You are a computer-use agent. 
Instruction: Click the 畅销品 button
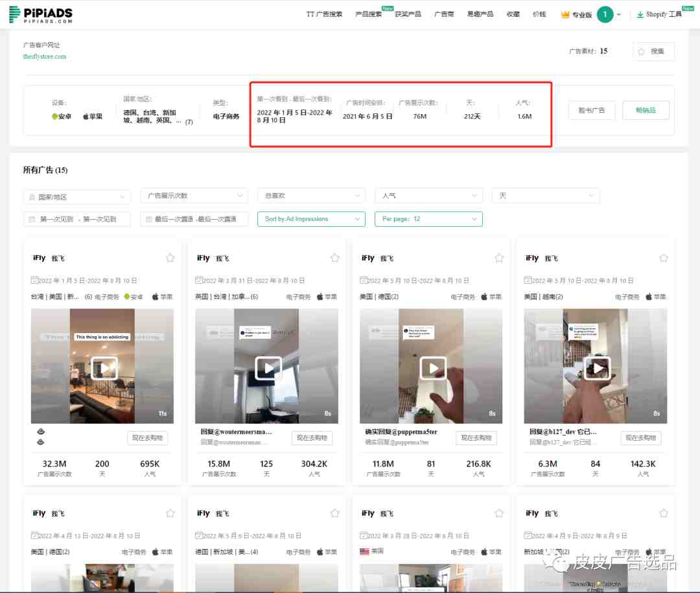[x=646, y=110]
